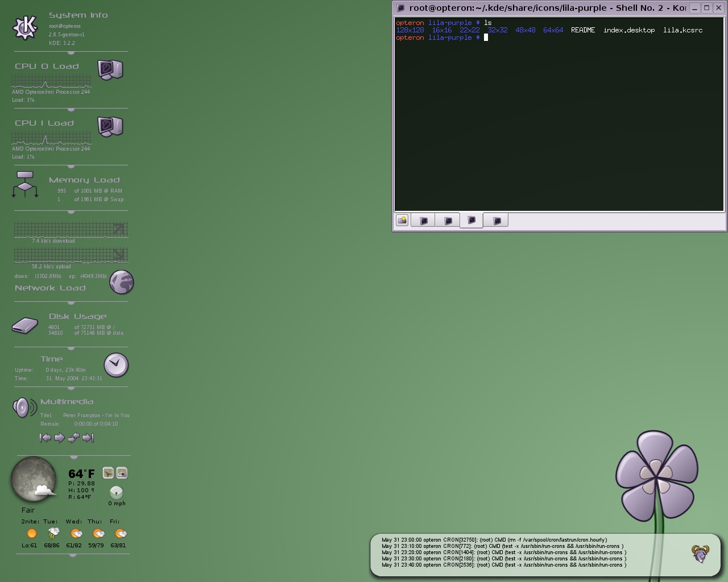The height and width of the screenshot is (582, 728).
Task: Click the CPU 1 load graph
Action: (x=51, y=138)
